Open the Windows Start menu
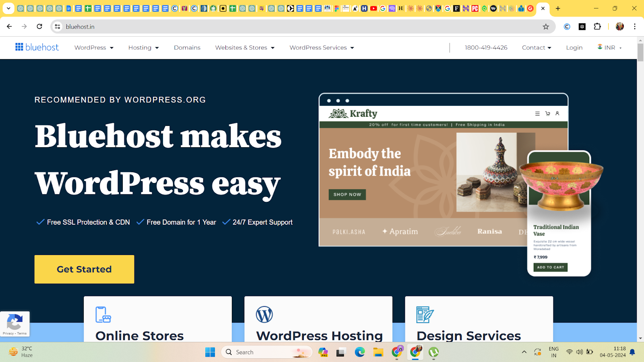Screen dimensions: 644x362 tap(210, 352)
